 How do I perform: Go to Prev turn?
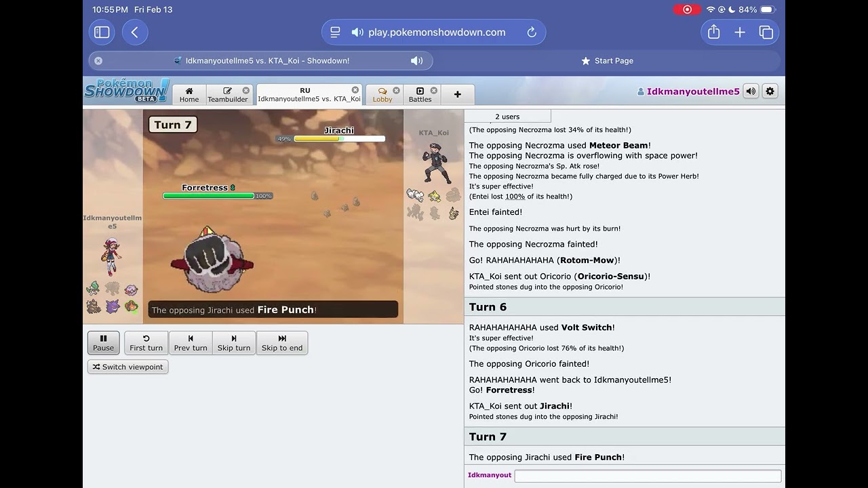click(x=191, y=342)
